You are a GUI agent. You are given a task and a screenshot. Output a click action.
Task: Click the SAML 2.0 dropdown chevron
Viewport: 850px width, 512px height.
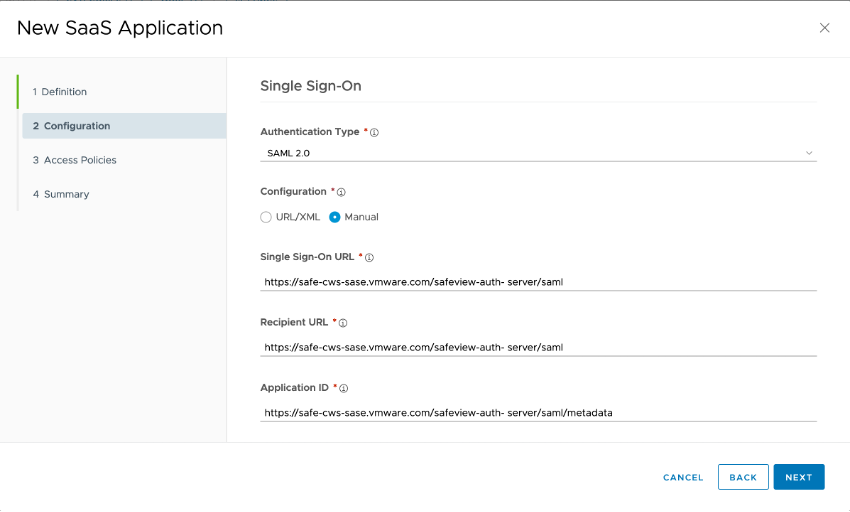[809, 153]
